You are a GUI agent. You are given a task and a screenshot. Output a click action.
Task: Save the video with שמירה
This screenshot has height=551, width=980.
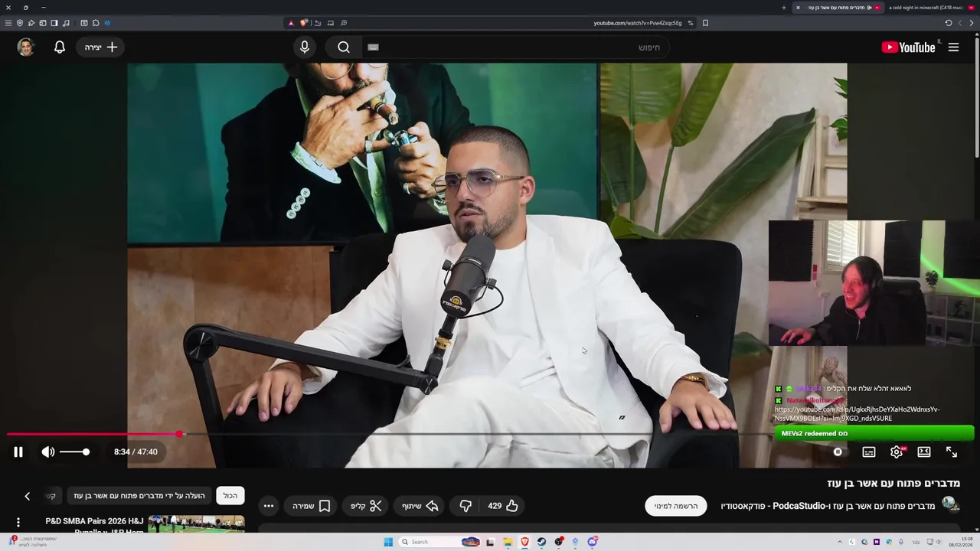(311, 506)
